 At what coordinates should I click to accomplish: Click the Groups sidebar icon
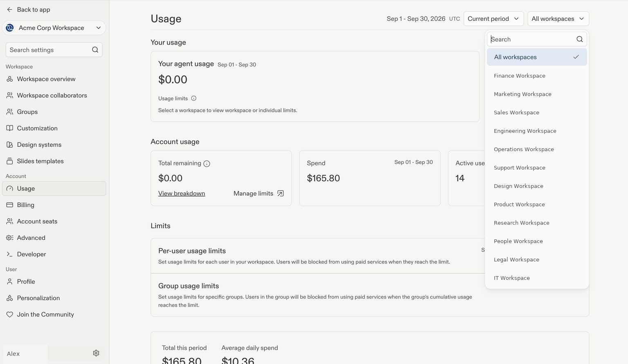[x=10, y=112]
